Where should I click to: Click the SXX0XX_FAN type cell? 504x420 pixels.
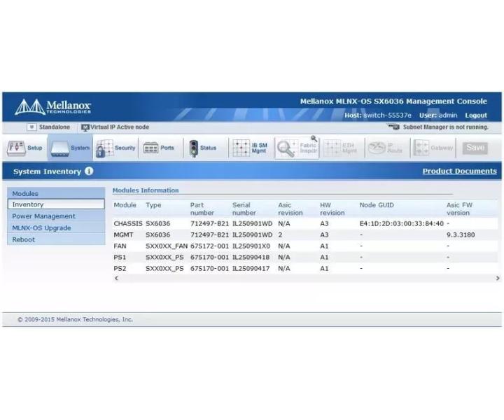pos(167,246)
